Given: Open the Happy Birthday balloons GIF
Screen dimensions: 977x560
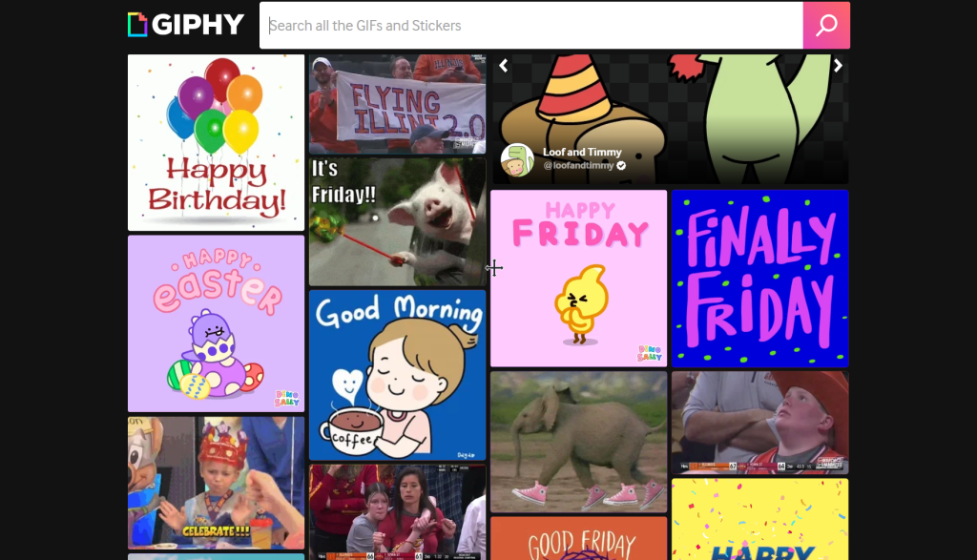Looking at the screenshot, I should coord(217,143).
